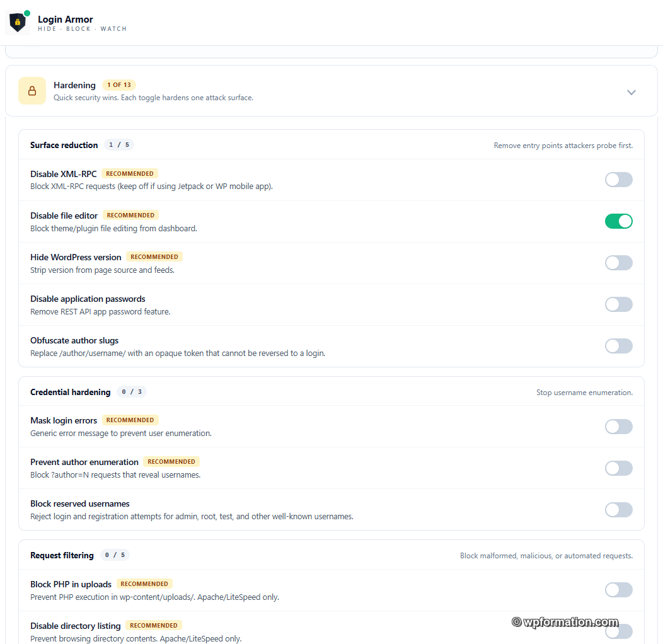Click the Credential hardening section heading
Viewport: 663px width, 644px height.
coord(70,392)
